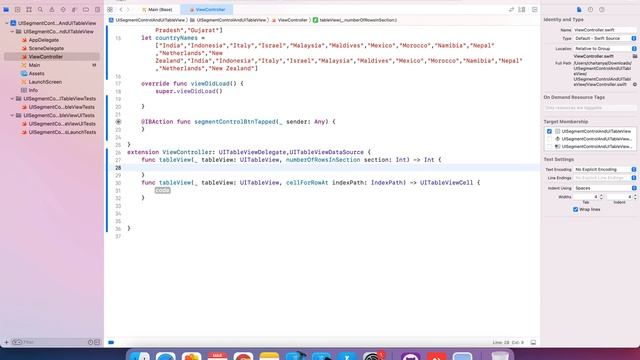640x360 pixels.
Task: Toggle source-controlled files filter icon
Action: [x=97, y=342]
